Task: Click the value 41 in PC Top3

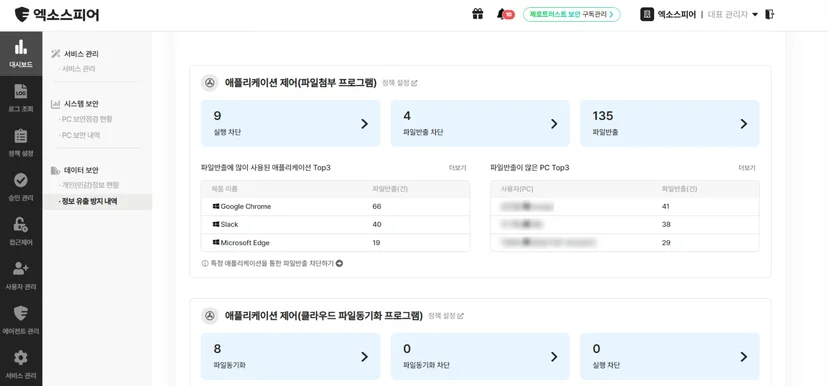Action: click(x=665, y=206)
